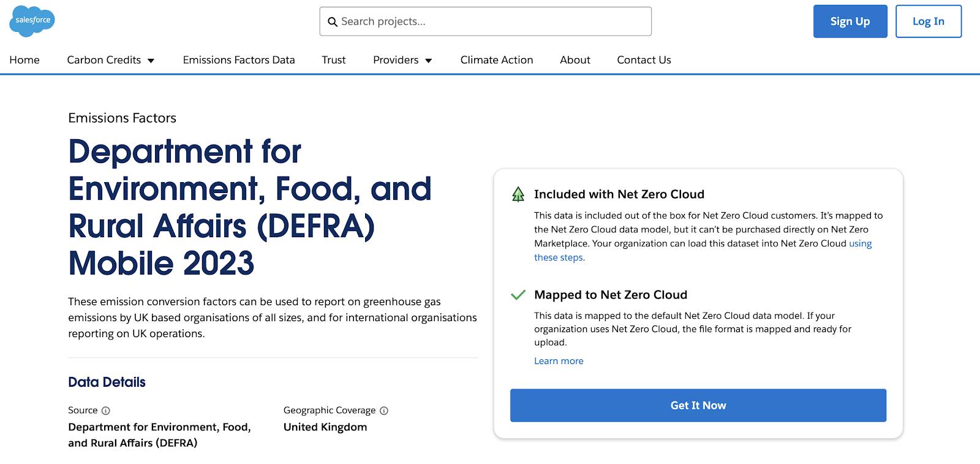The image size is (980, 464).
Task: Click the magnifier icon in search box
Action: click(x=333, y=22)
